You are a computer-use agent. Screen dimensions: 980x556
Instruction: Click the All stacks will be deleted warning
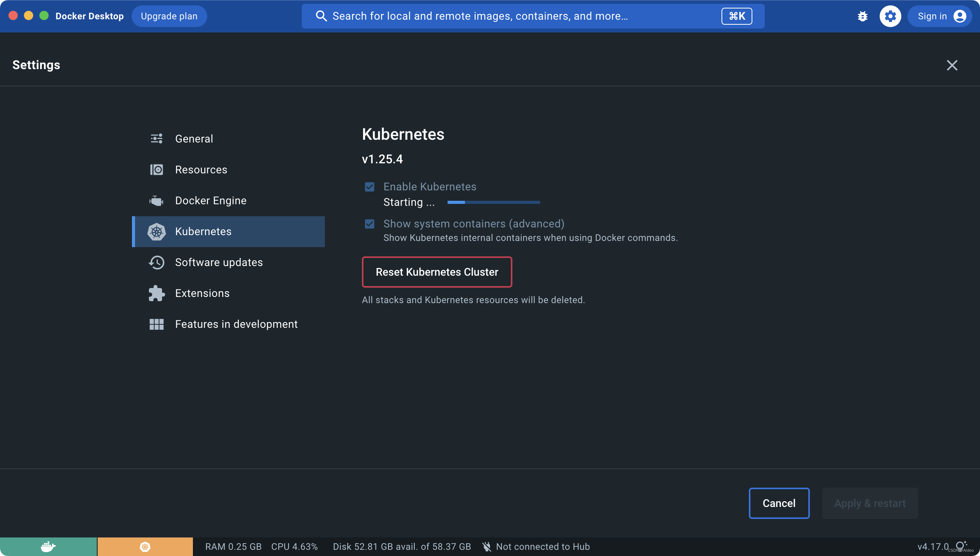(473, 300)
